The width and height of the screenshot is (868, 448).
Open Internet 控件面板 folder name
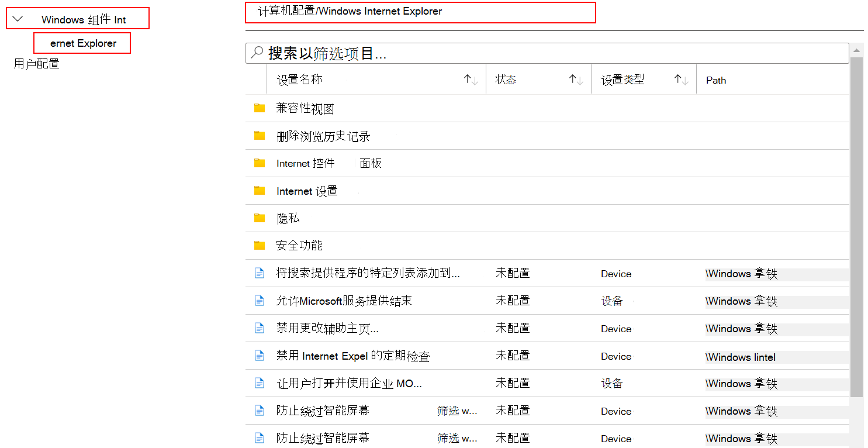tap(329, 163)
